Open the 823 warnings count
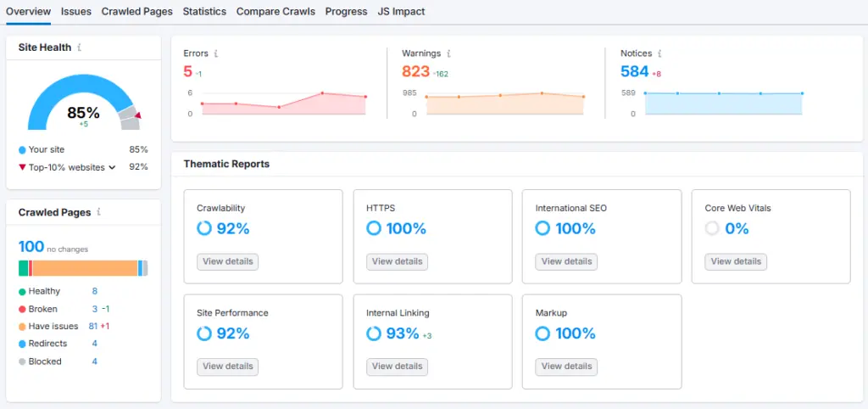Image resolution: width=868 pixels, height=409 pixels. tap(415, 72)
